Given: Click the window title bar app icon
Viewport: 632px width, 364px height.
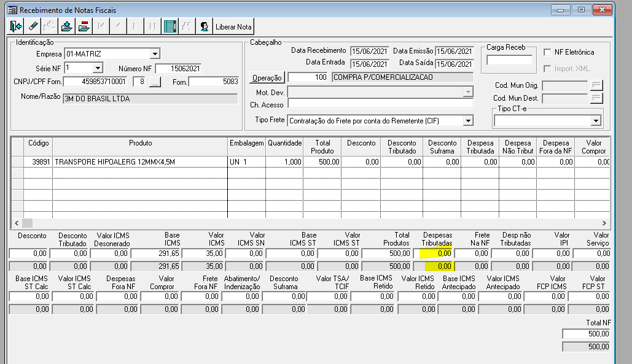Looking at the screenshot, I should (x=13, y=10).
